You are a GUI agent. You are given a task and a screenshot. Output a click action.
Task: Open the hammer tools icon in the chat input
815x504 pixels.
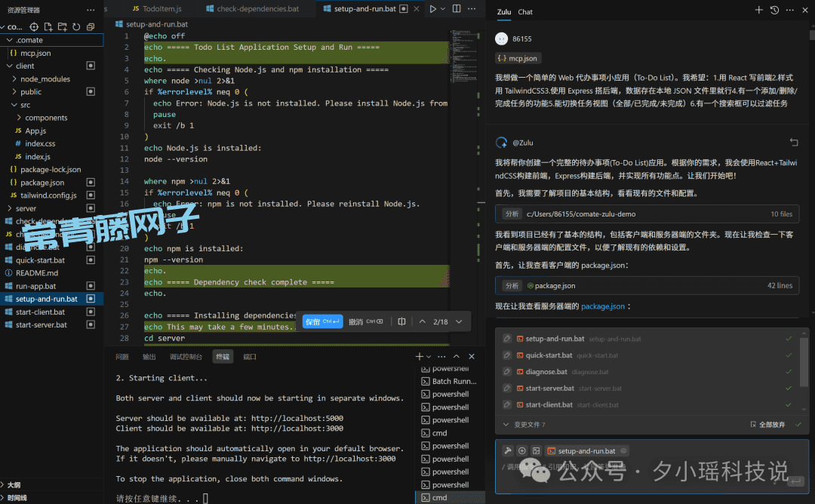(508, 450)
